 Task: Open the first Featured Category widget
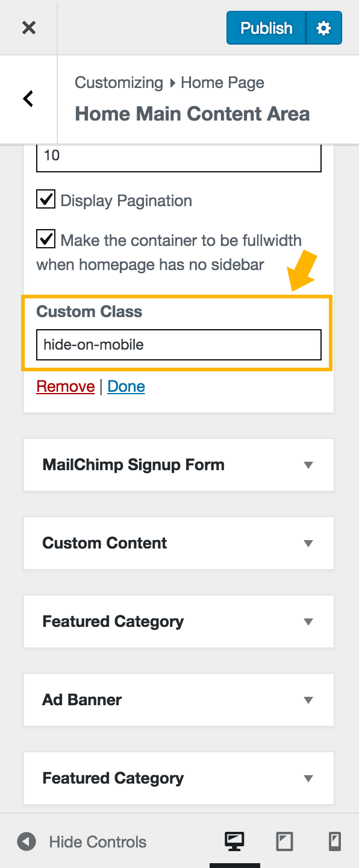[x=178, y=621]
